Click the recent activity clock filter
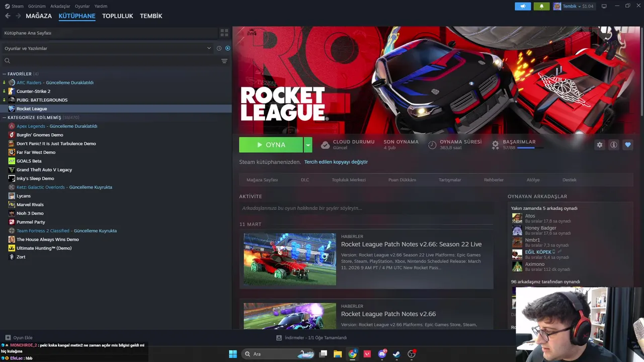644x362 pixels. point(219,48)
